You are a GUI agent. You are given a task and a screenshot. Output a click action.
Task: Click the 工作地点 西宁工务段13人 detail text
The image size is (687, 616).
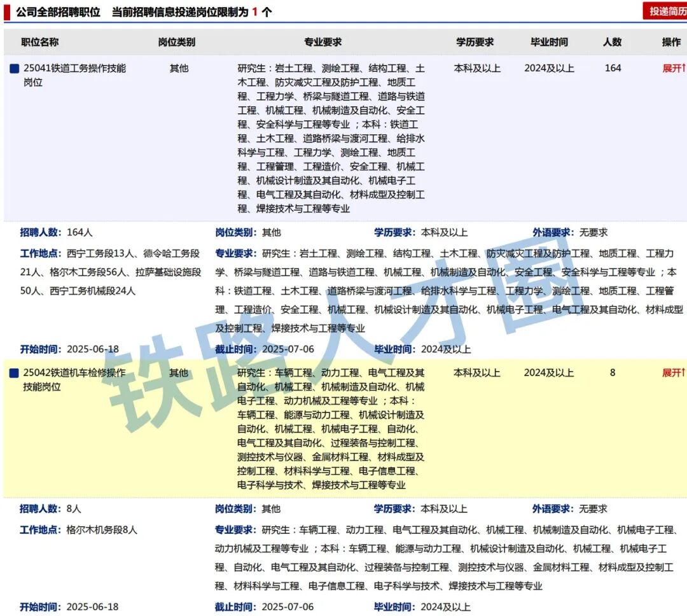click(x=111, y=272)
